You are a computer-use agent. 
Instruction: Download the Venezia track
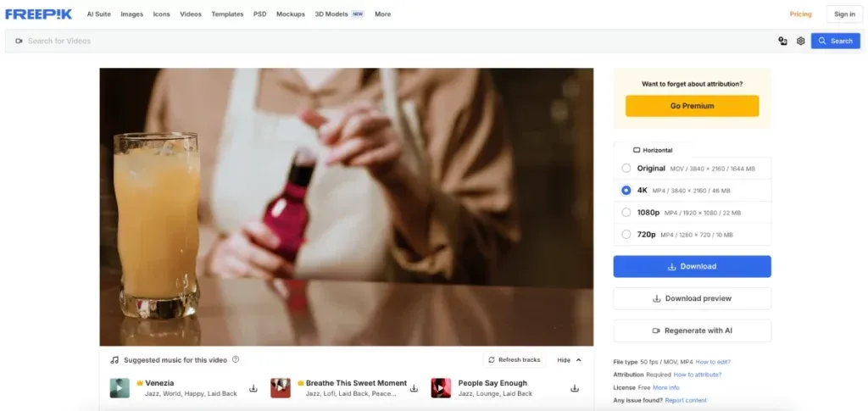[x=253, y=388]
